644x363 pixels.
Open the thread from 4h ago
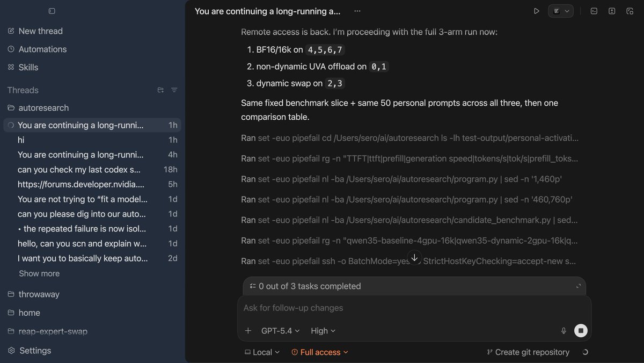click(x=92, y=155)
